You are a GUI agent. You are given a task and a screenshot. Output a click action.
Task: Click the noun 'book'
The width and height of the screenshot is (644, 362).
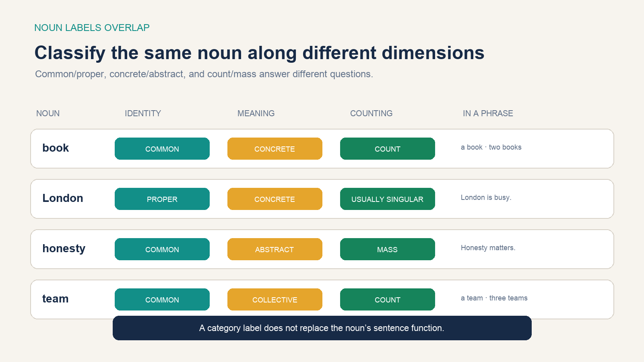pos(56,148)
